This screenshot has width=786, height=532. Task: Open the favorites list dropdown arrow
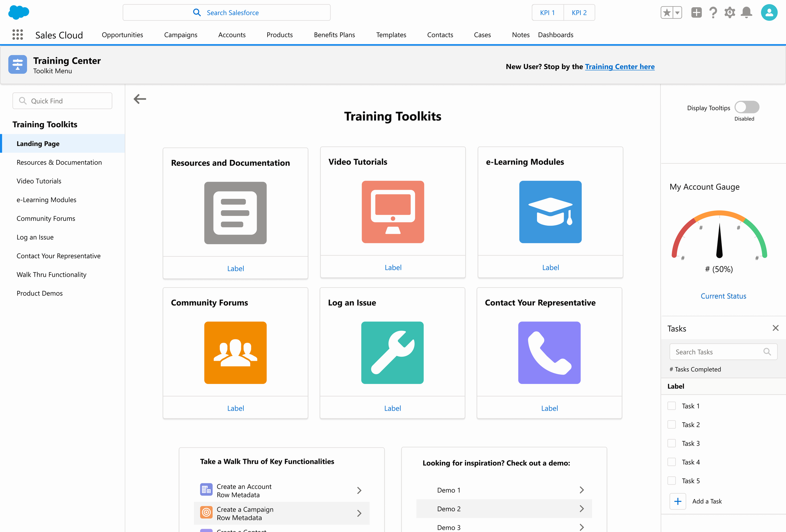coord(677,13)
